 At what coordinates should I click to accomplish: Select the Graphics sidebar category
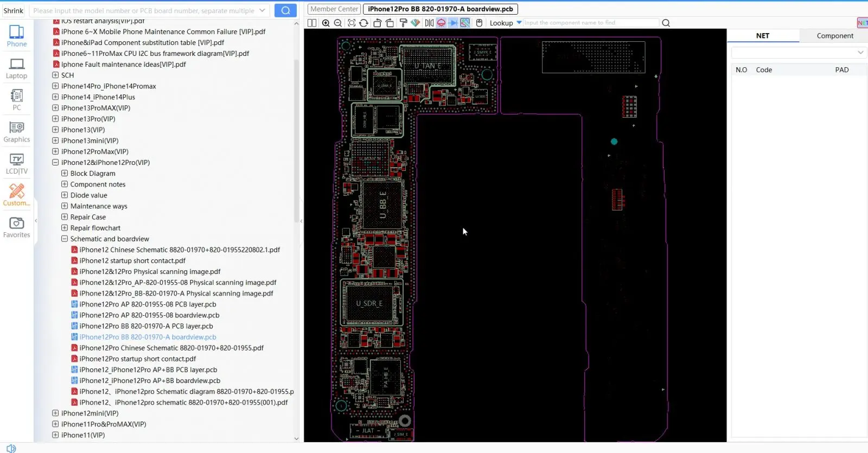tap(17, 132)
